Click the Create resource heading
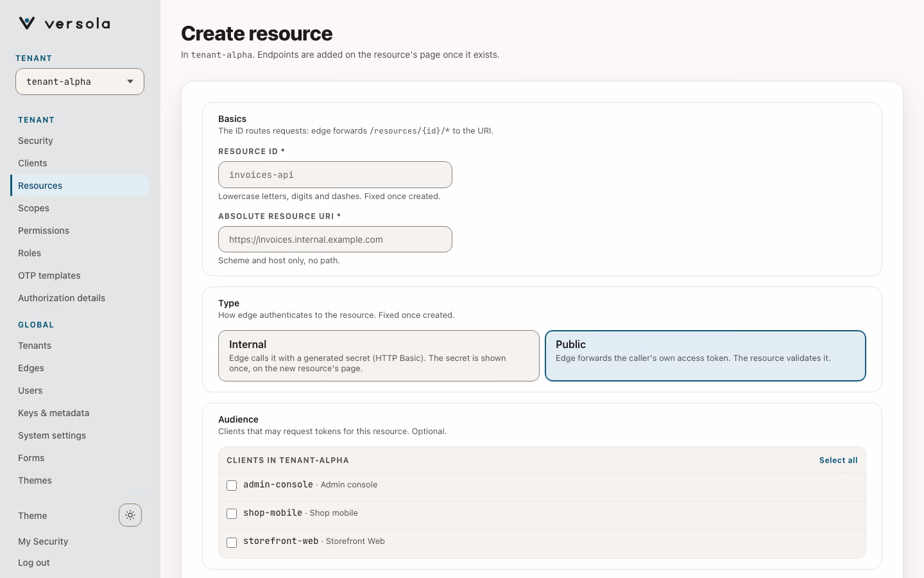The image size is (924, 578). [x=257, y=33]
